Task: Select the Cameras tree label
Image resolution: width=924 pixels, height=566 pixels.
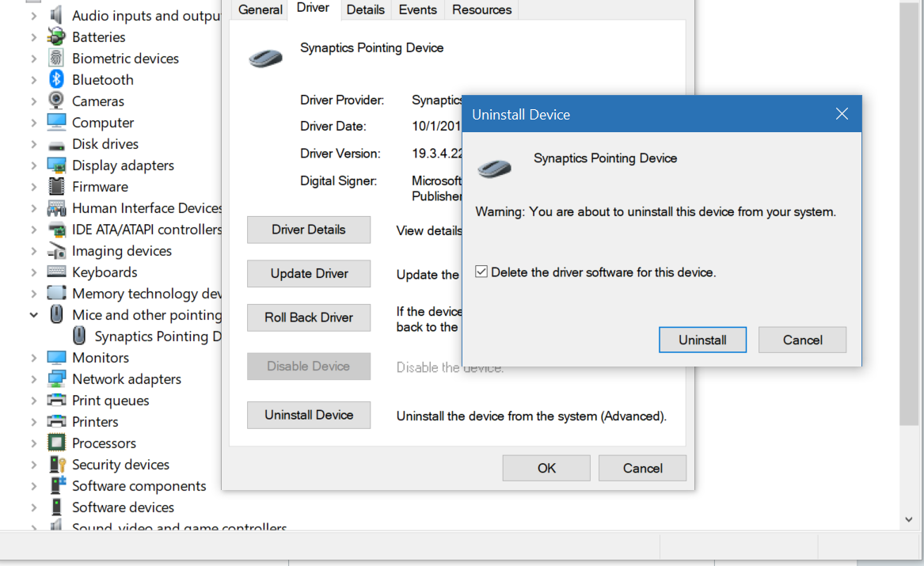Action: coord(98,101)
